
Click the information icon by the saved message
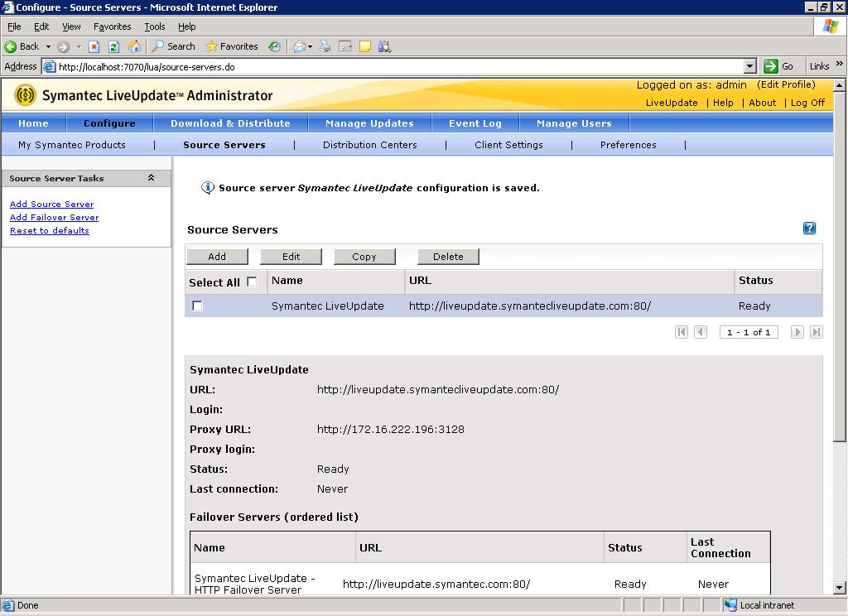click(x=208, y=188)
